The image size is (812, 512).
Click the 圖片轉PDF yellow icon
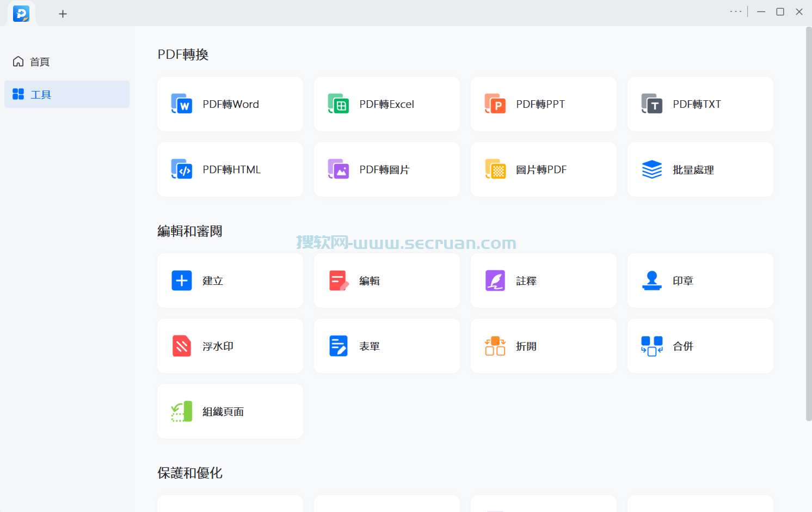coord(495,169)
